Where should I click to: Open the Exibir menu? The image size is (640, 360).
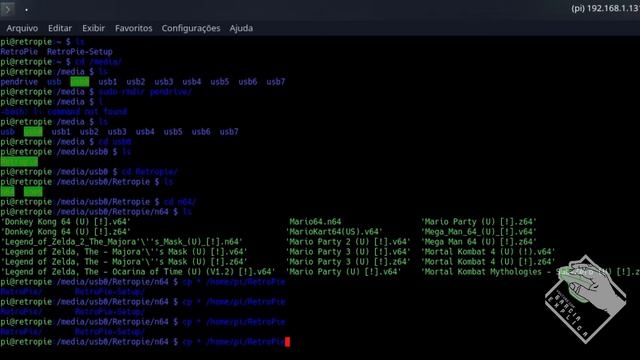[93, 28]
